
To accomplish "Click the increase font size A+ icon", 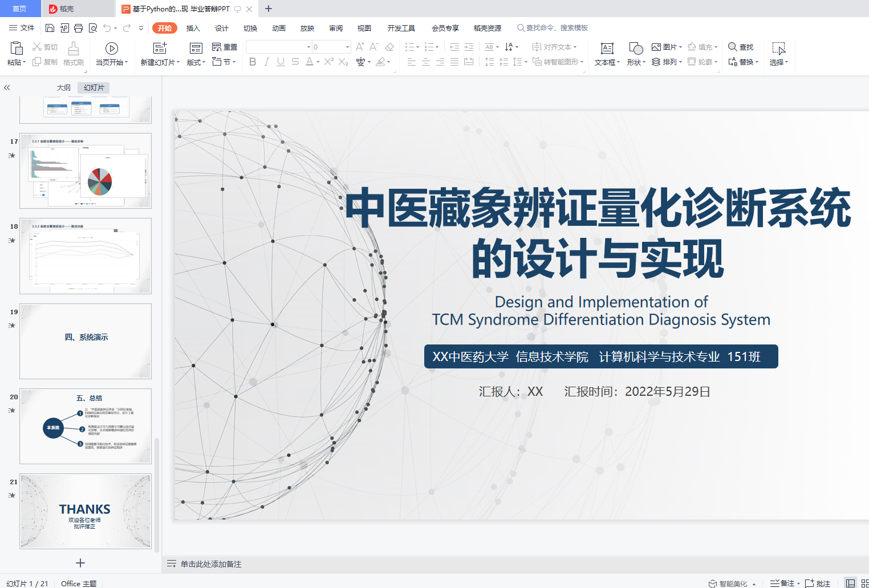I will [360, 47].
